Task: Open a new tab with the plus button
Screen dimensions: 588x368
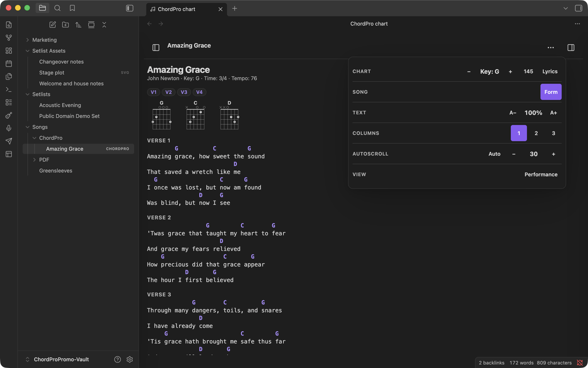Action: pos(234,8)
